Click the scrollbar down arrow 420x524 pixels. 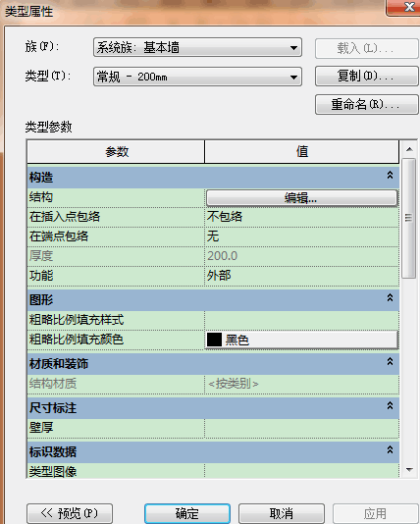coord(409,470)
